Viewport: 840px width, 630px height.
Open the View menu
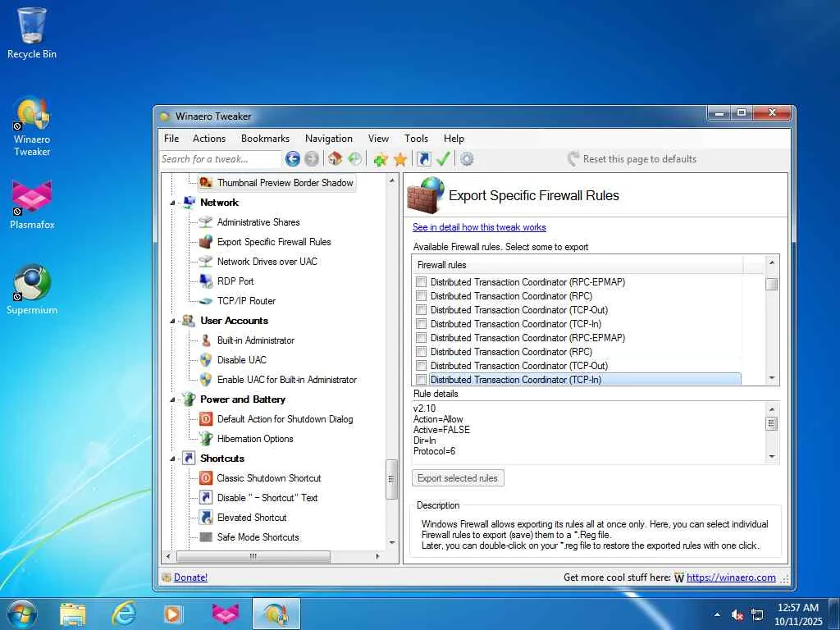coord(378,138)
